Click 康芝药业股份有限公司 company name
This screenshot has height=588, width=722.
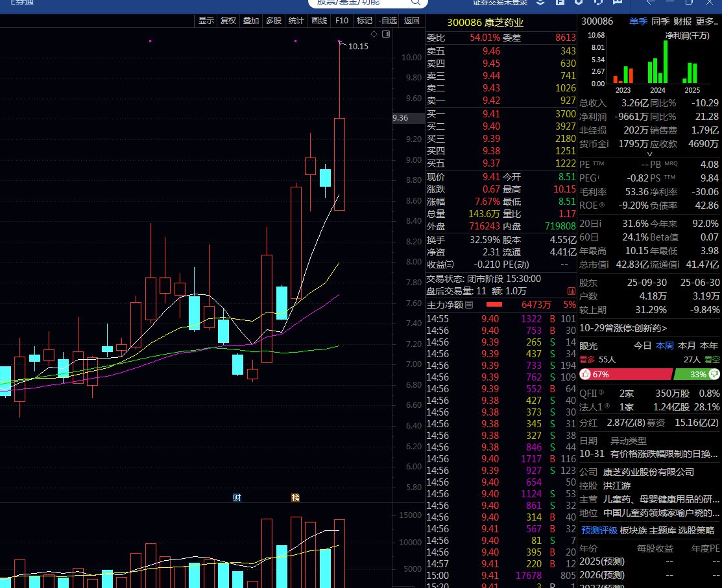(x=648, y=471)
